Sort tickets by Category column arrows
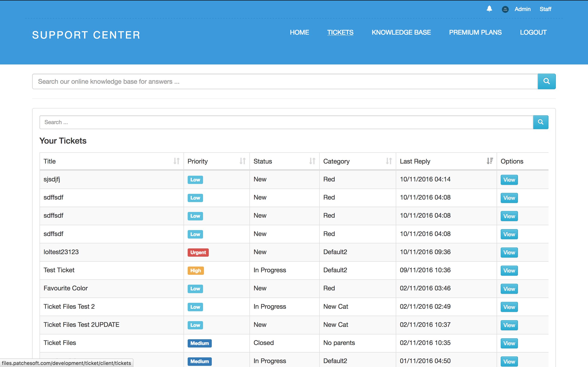This screenshot has height=367, width=588. (x=389, y=161)
